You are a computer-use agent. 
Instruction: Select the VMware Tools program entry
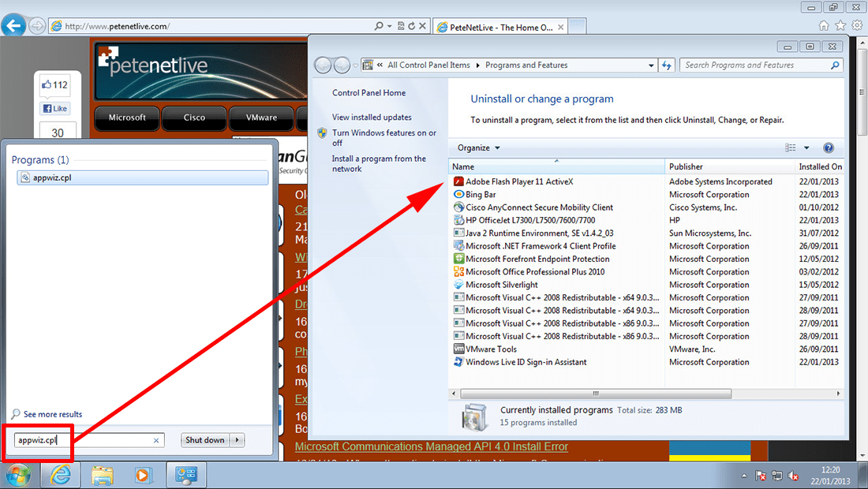point(489,349)
